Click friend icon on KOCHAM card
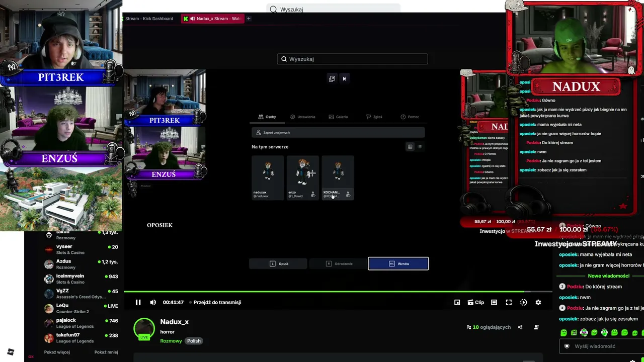644x362 pixels. [x=348, y=195]
